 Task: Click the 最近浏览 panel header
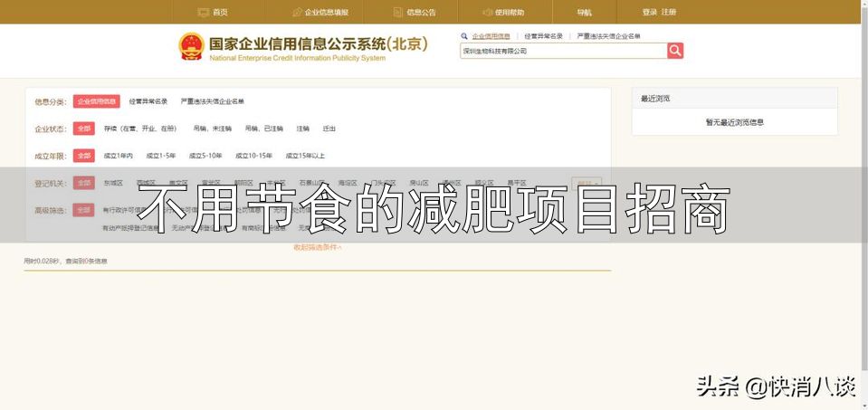coord(735,99)
